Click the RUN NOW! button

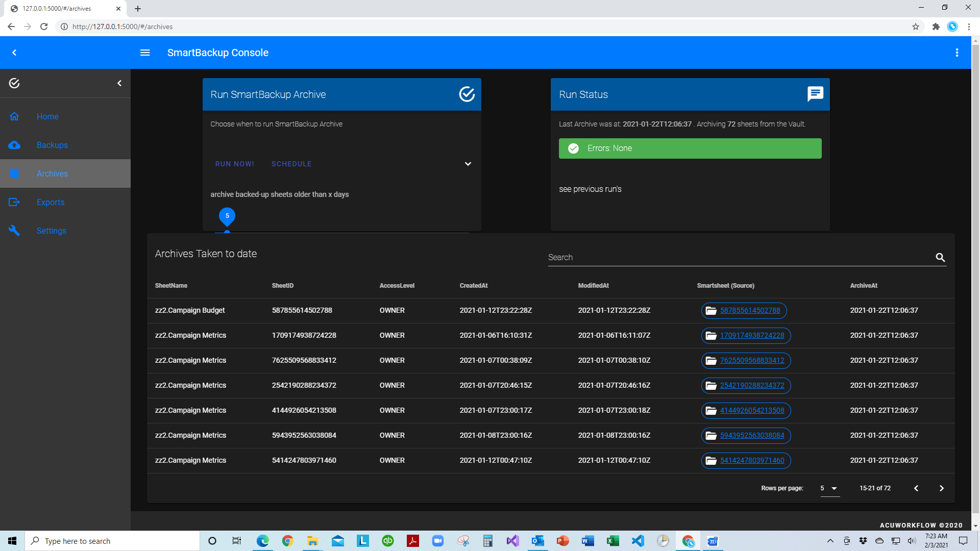click(235, 164)
